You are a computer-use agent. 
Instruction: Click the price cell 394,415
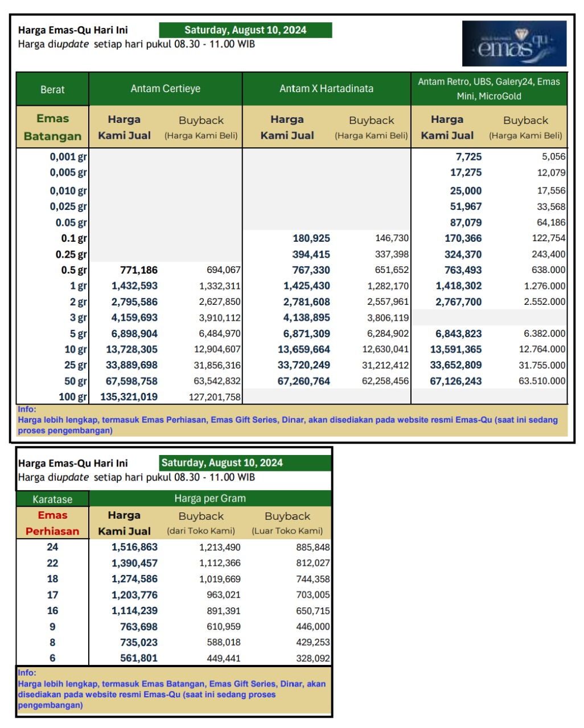point(311,255)
